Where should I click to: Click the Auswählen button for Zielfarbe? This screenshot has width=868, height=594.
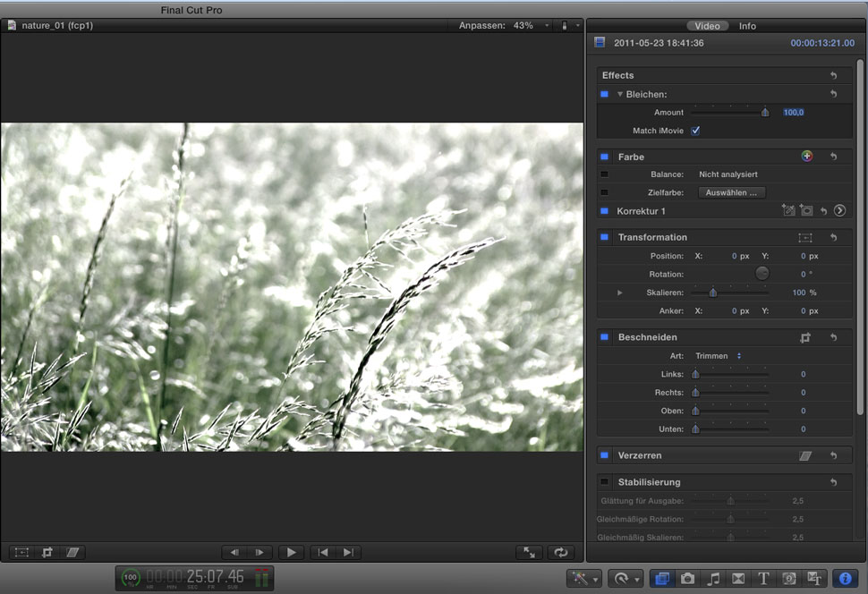(731, 192)
